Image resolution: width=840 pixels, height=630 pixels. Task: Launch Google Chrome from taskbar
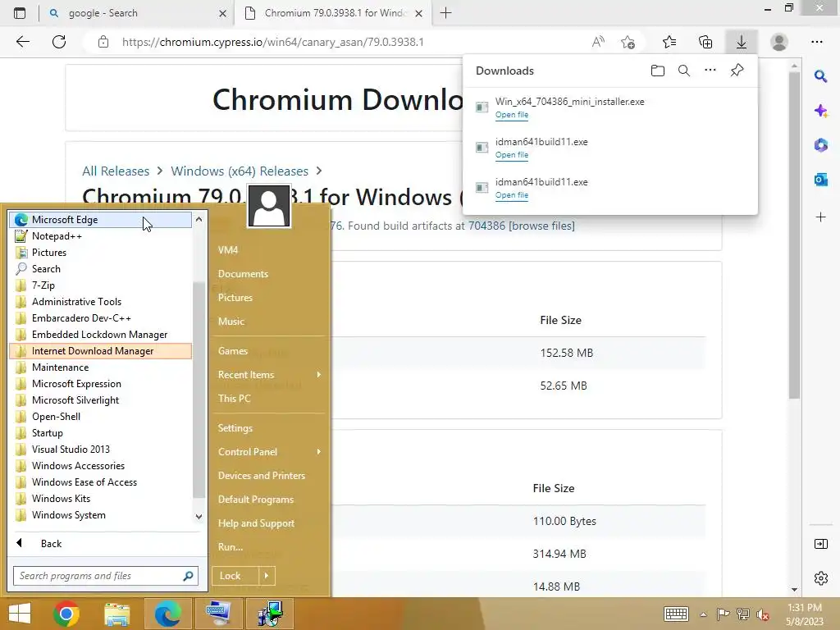66,614
